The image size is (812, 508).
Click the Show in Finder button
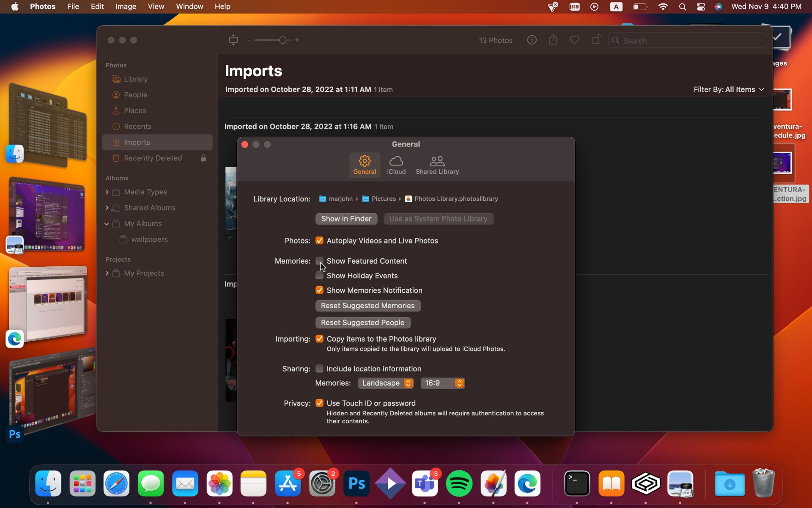(346, 219)
